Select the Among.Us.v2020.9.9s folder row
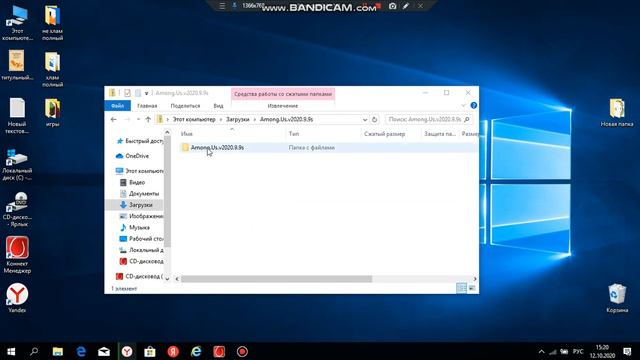The image size is (640, 360). point(328,147)
